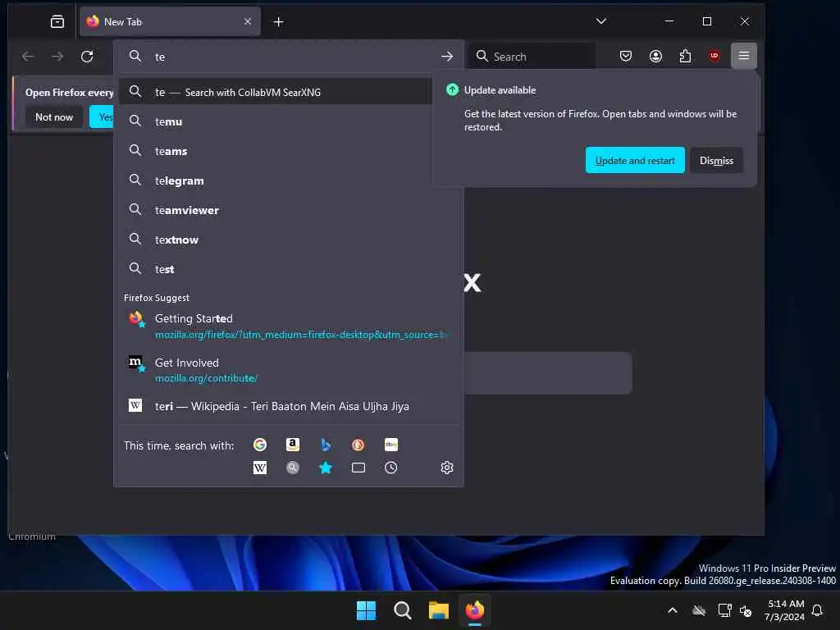Pick the 'temu' search suggestion
The height and width of the screenshot is (630, 840).
(x=290, y=121)
